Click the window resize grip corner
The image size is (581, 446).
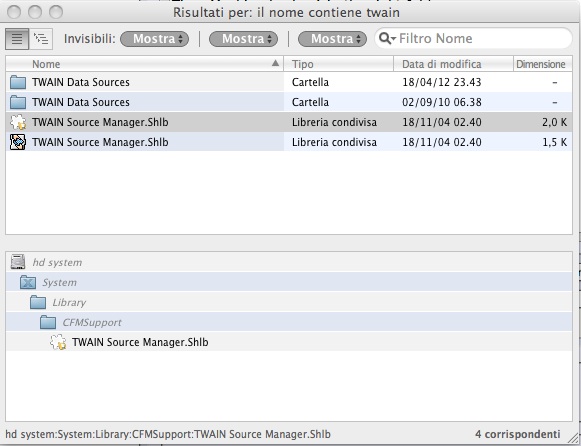click(574, 439)
